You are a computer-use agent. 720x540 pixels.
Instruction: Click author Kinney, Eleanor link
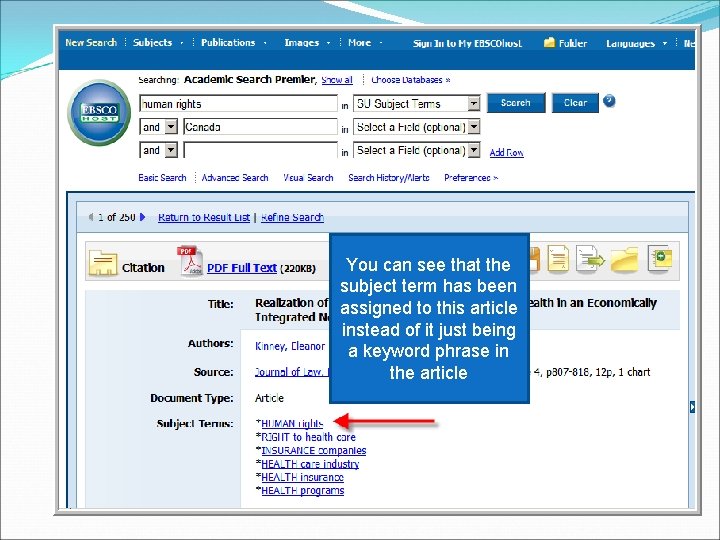[290, 346]
